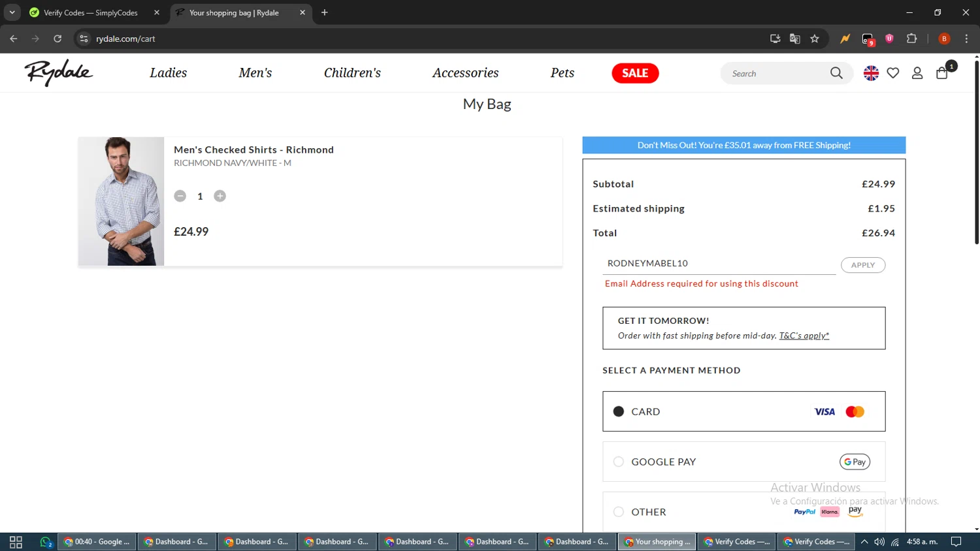This screenshot has width=980, height=551.
Task: Open the T&C's apply link
Action: [804, 336]
